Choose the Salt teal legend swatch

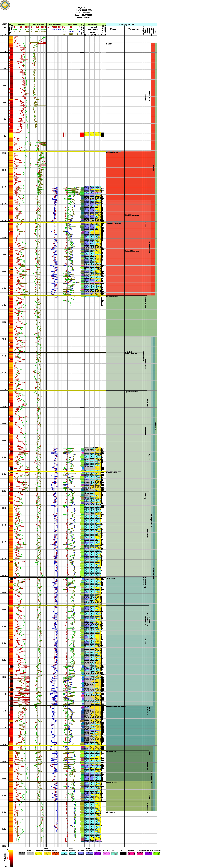point(115,853)
